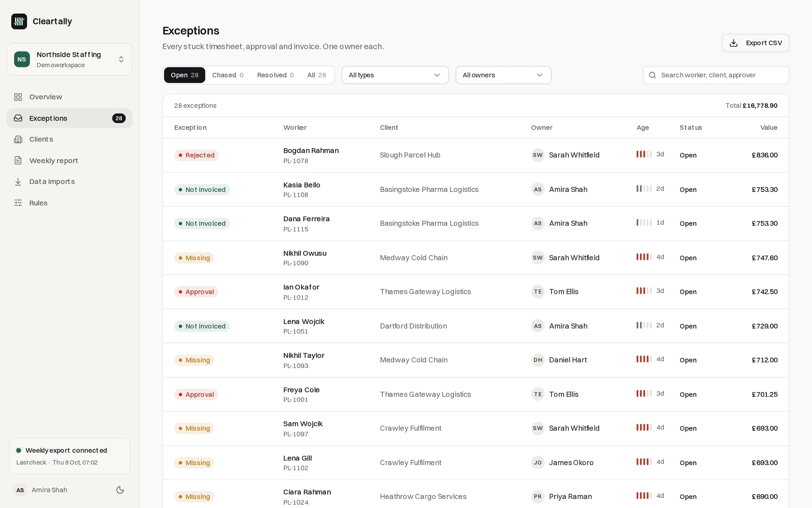Go to Weekly report page
The width and height of the screenshot is (812, 508).
70,161
